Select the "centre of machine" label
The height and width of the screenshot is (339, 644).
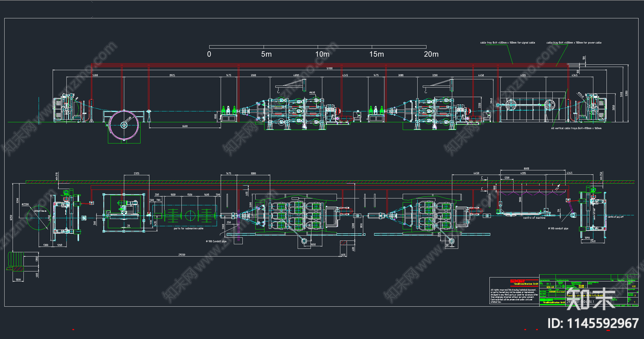point(534,218)
